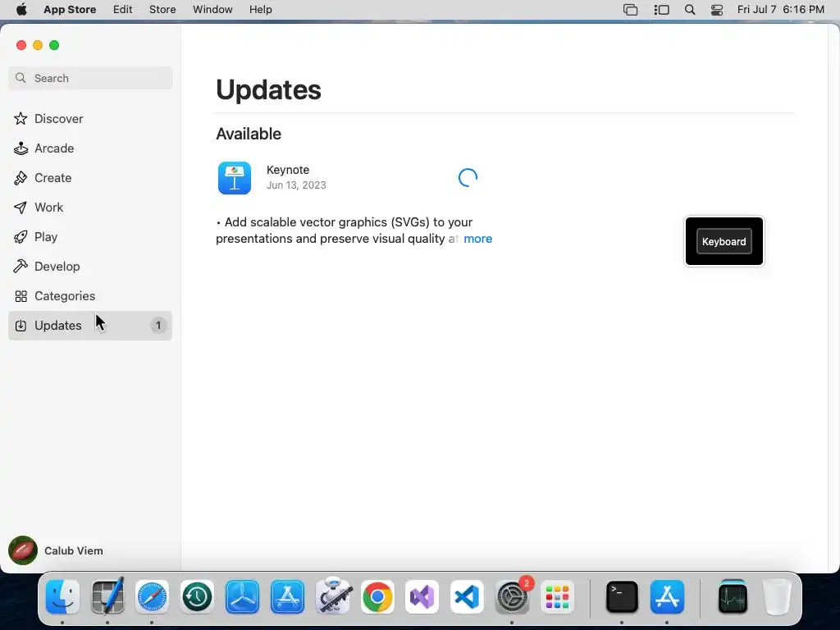
Task: Open the grid-and-pencil drawing app in Dock
Action: click(x=107, y=596)
